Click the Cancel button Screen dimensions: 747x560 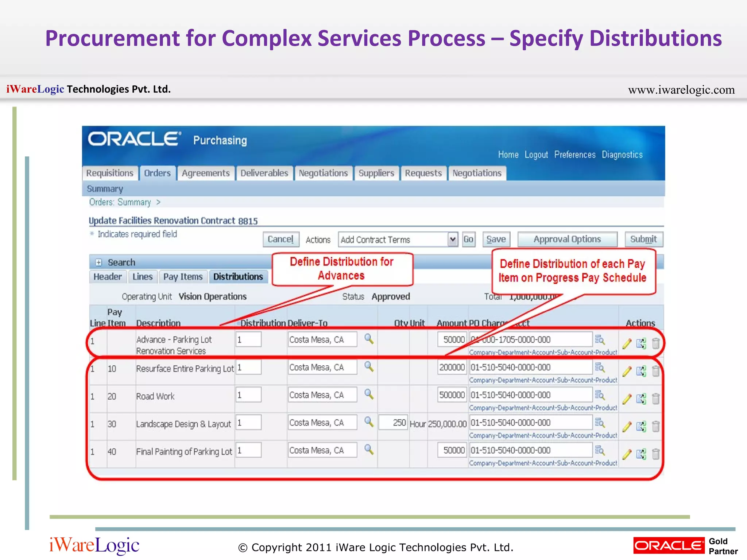click(280, 240)
